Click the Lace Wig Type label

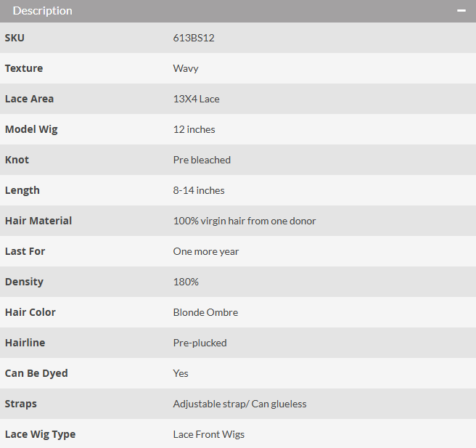point(40,434)
